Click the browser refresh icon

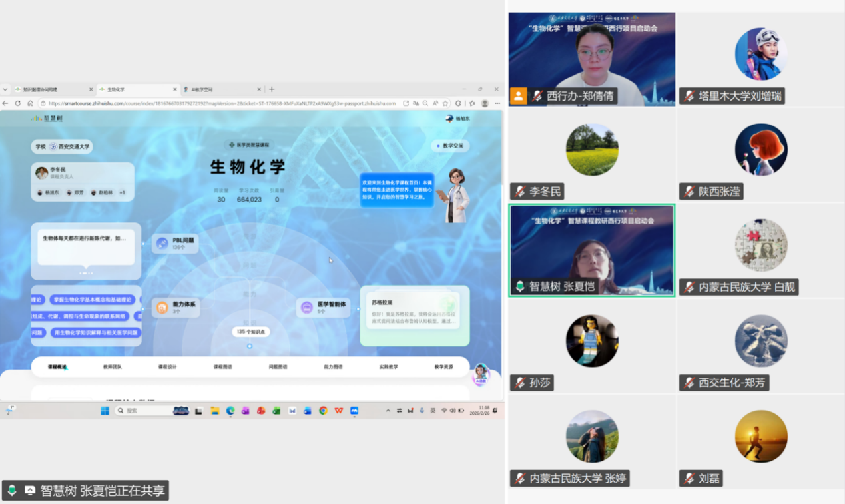pos(18,103)
